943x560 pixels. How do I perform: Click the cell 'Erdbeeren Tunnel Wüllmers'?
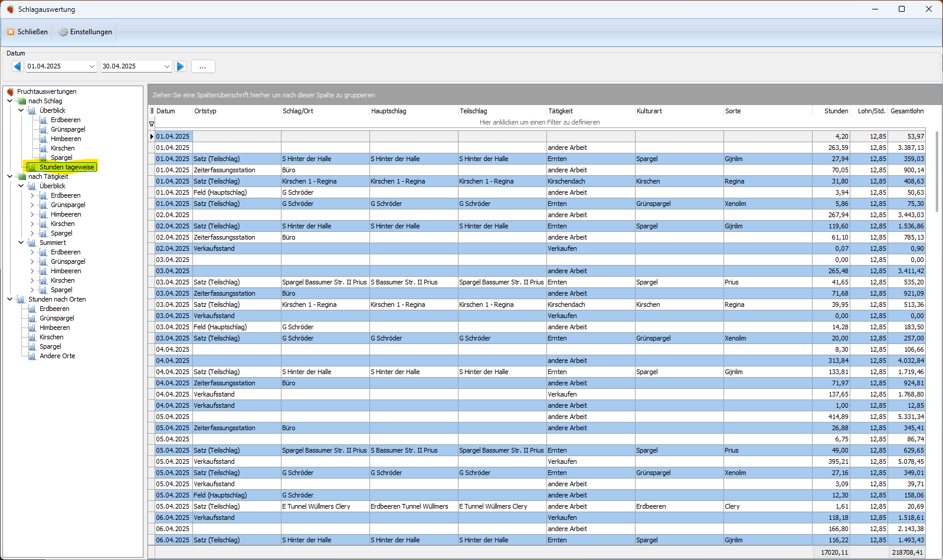coord(414,506)
